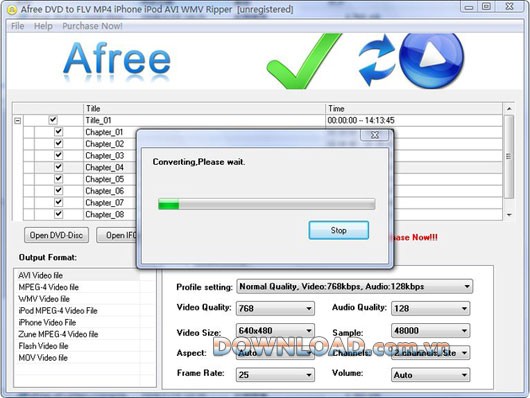This screenshot has height=398, width=530.
Task: Close the converting progress dialog
Action: [x=375, y=135]
